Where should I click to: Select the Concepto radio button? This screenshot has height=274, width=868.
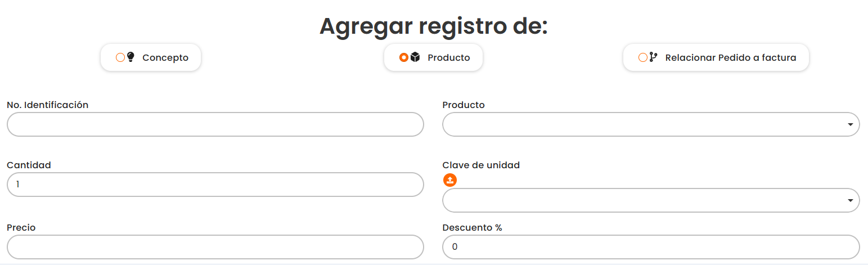[120, 57]
